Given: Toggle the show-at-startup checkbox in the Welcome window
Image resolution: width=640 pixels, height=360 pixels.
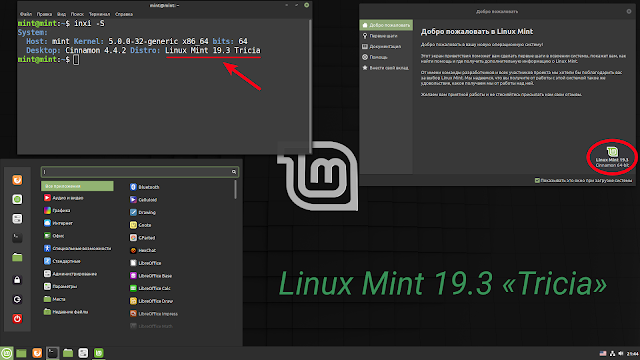Looking at the screenshot, I should [x=538, y=180].
